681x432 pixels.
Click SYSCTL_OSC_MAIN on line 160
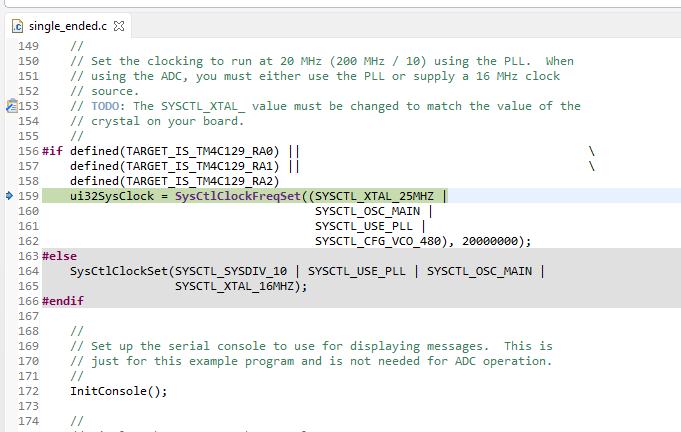point(367,211)
